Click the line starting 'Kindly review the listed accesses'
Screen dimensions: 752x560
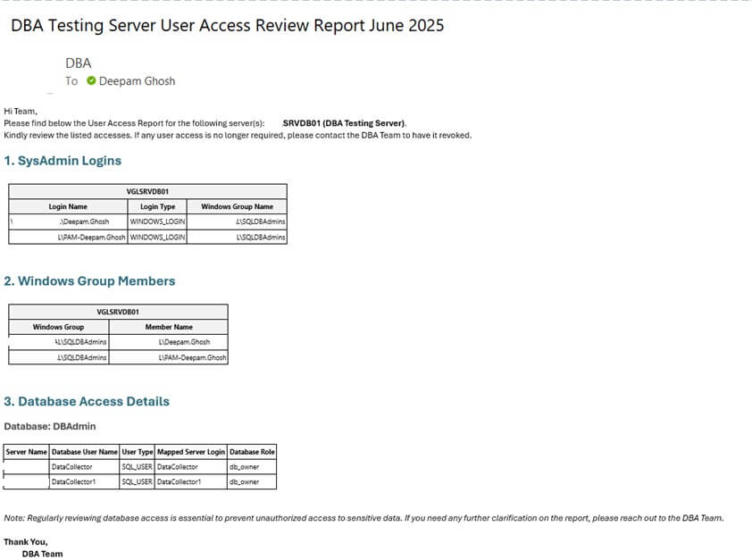pyautogui.click(x=238, y=135)
